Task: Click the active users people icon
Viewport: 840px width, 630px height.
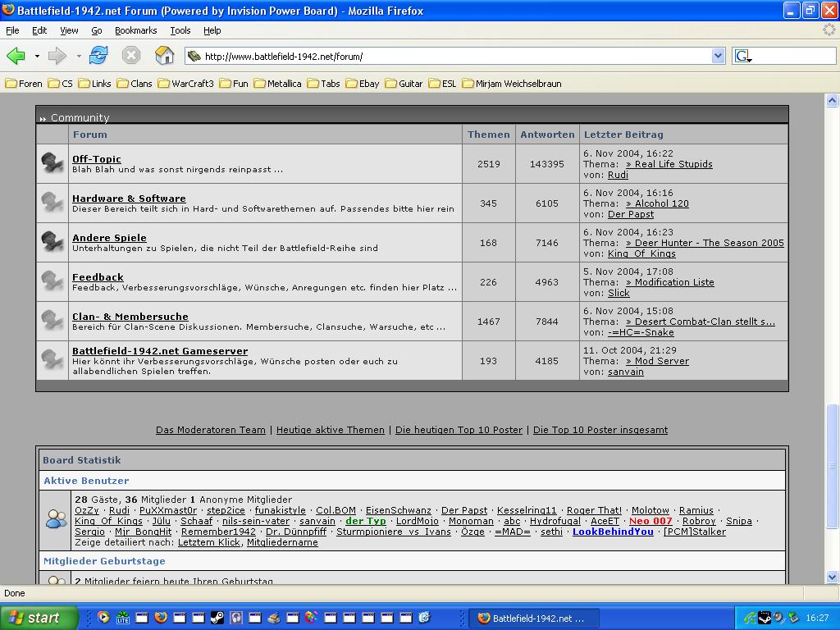Action: [56, 519]
